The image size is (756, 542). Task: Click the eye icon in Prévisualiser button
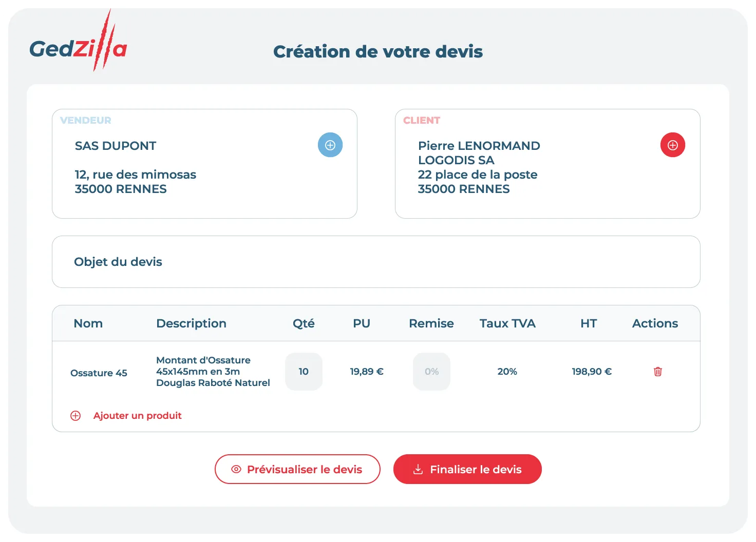click(236, 469)
